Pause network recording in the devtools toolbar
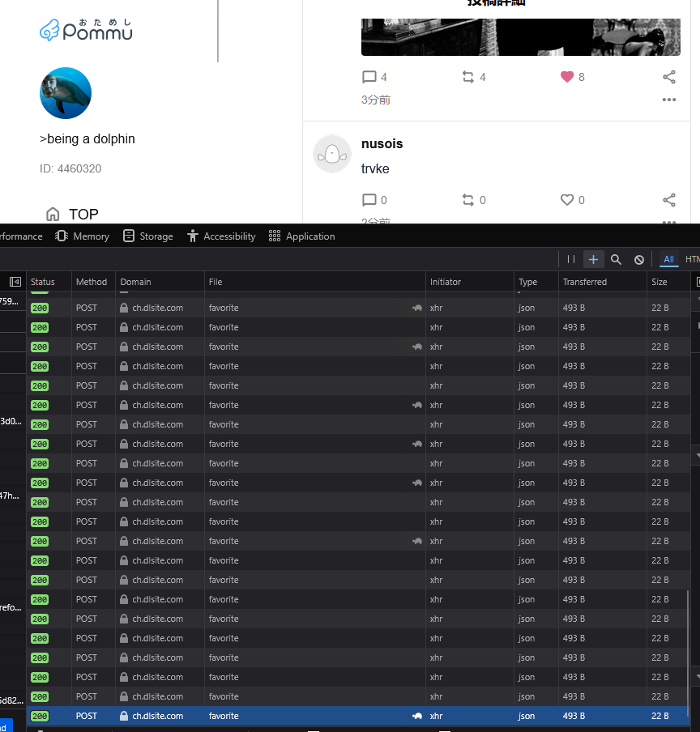This screenshot has height=732, width=700. (x=571, y=259)
